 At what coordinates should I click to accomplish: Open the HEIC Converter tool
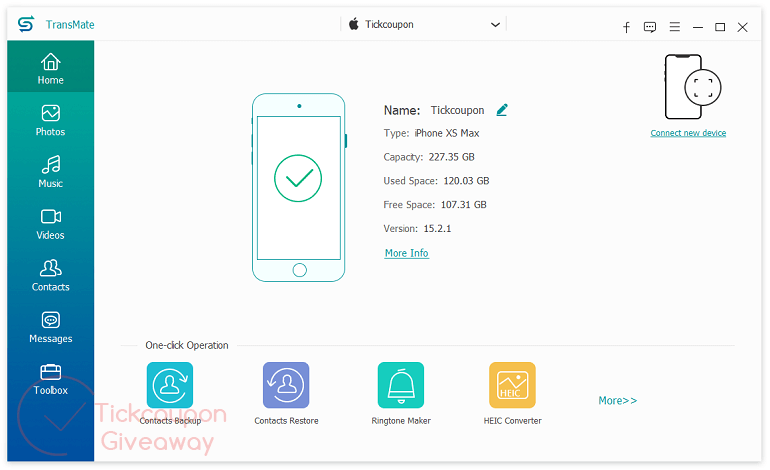(512, 393)
